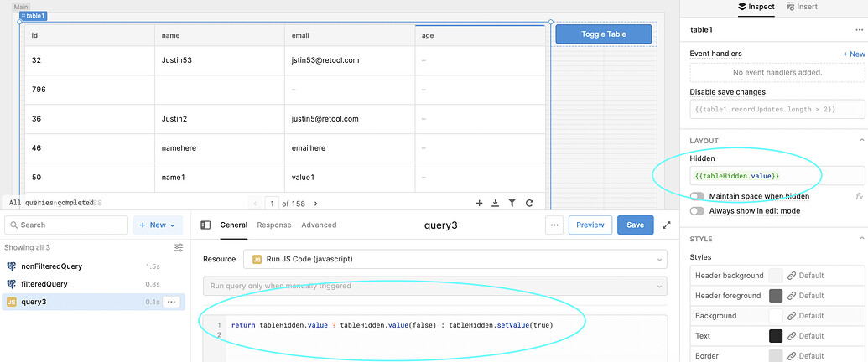Open the run trigger mode dropdown
The width and height of the screenshot is (868, 362).
[x=435, y=287]
